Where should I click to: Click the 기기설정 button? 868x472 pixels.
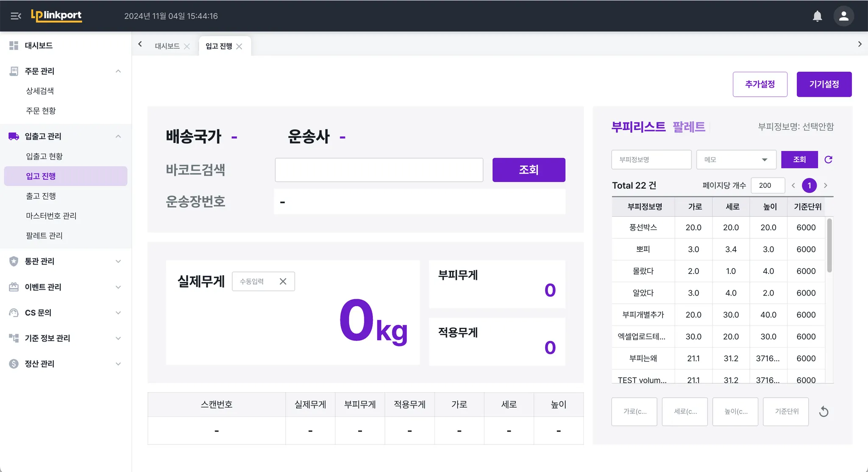coord(823,84)
